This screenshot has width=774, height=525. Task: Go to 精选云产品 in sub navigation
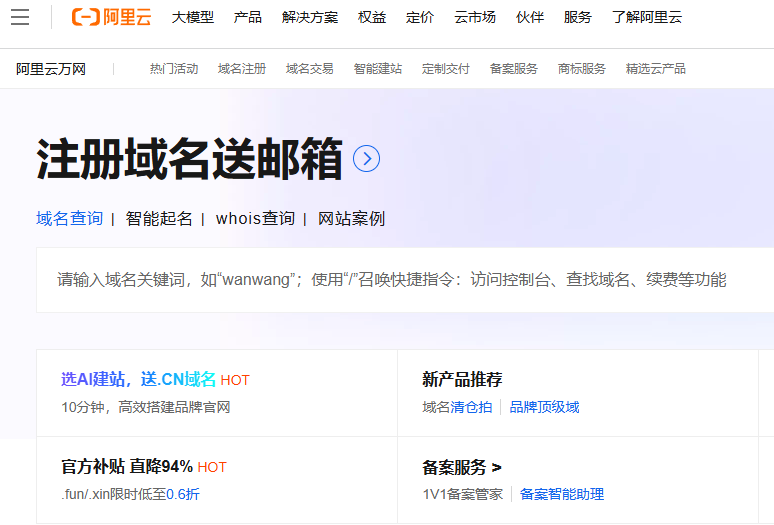(656, 69)
